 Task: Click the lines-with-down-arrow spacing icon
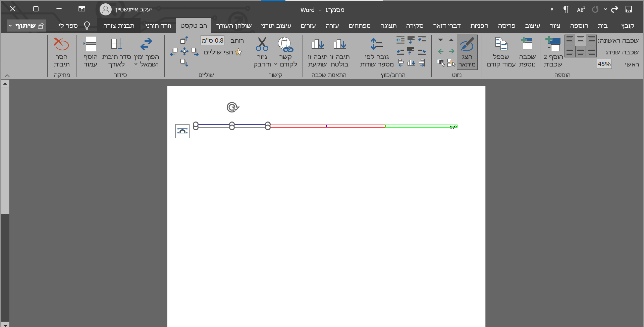pyautogui.click(x=411, y=40)
